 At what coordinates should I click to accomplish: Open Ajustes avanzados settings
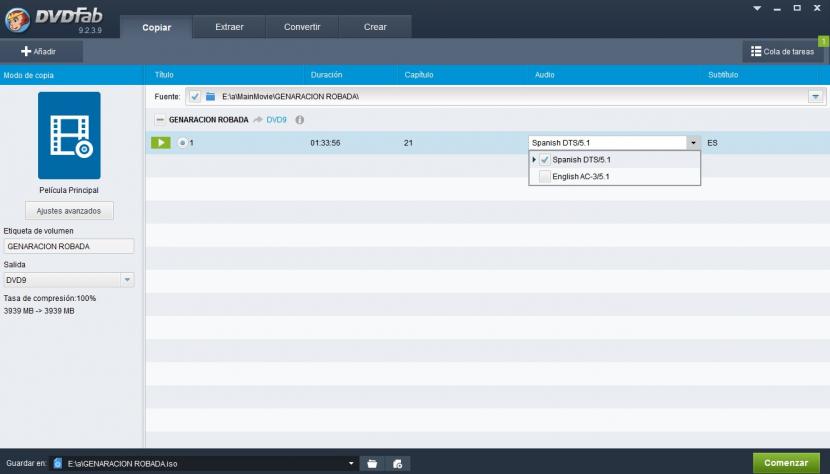click(69, 211)
